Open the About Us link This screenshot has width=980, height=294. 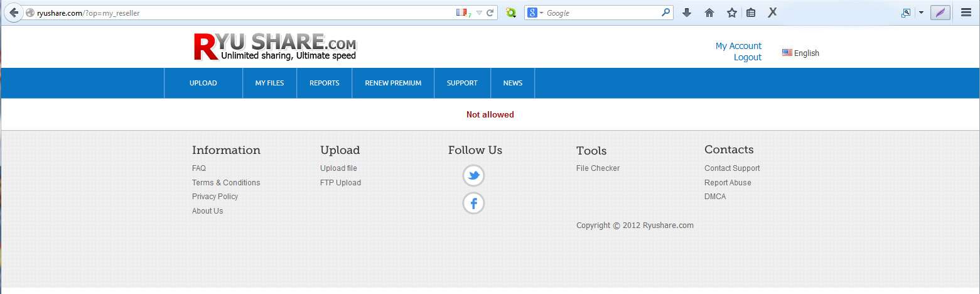tap(208, 211)
